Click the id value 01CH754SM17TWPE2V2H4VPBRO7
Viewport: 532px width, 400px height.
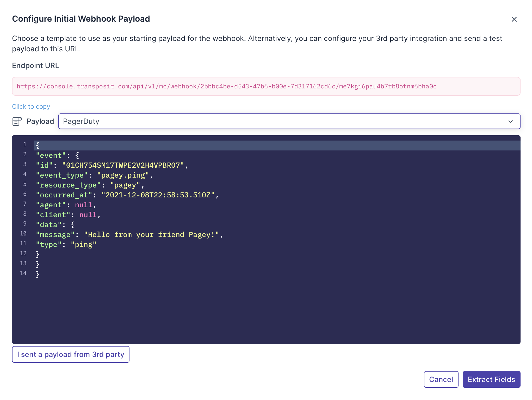(123, 165)
